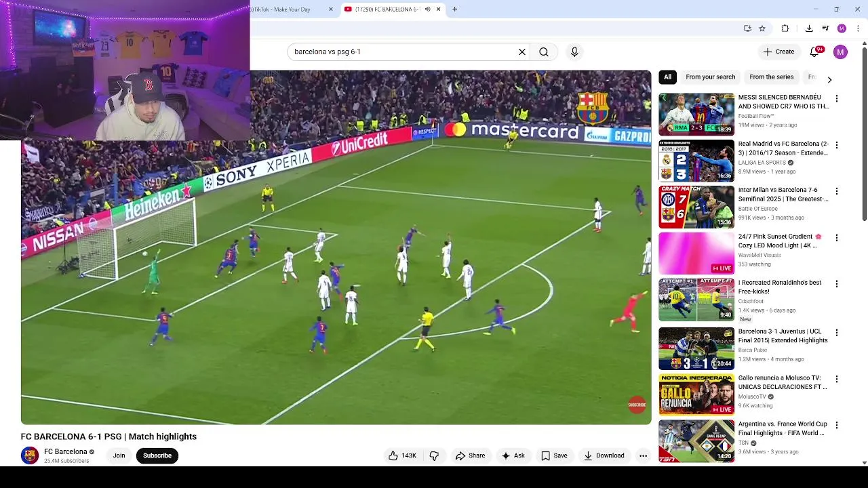Viewport: 868px width, 488px height.
Task: Open Chrome three-dot menu
Action: 859,28
